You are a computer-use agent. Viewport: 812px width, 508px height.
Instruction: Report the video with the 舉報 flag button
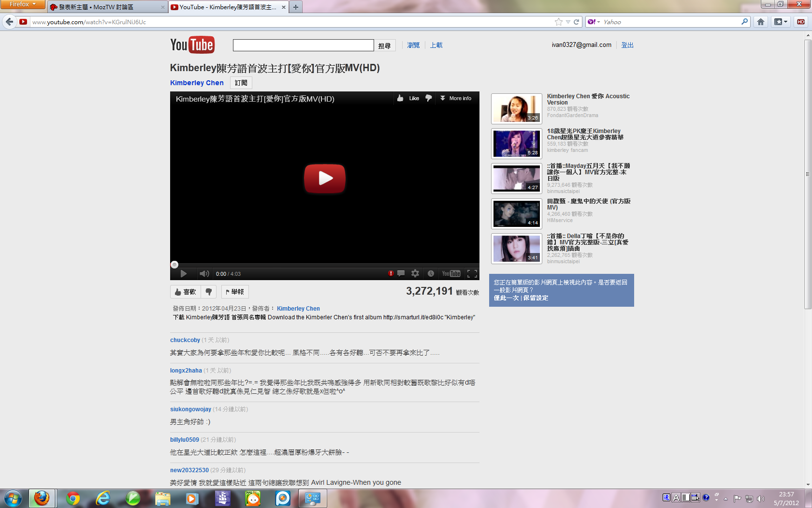point(235,292)
